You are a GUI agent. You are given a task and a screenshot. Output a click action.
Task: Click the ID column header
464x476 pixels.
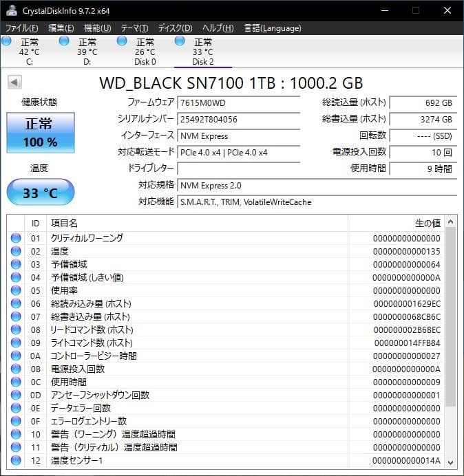tap(35, 224)
